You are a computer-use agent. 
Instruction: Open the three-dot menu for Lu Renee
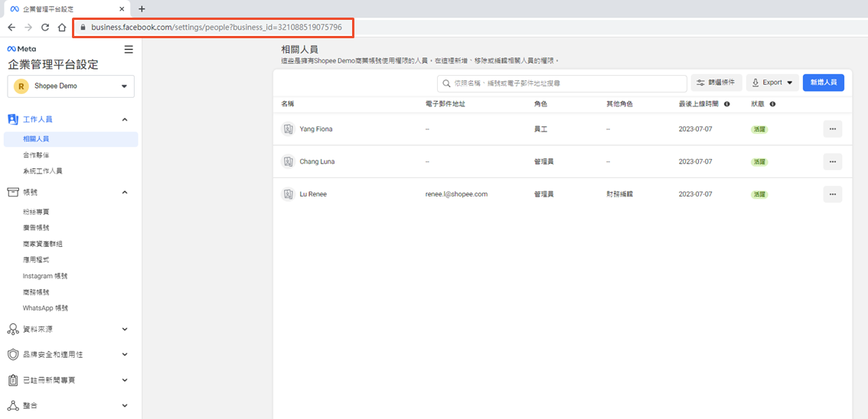pyautogui.click(x=832, y=194)
